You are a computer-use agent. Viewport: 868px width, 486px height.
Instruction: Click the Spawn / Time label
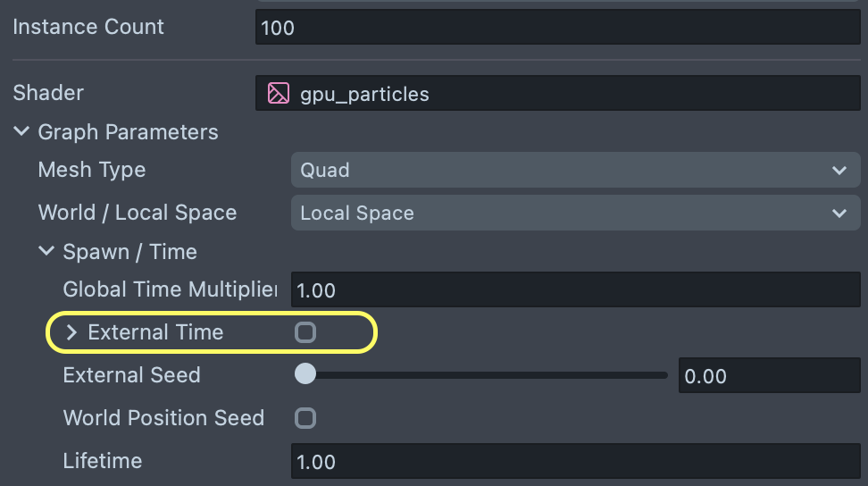(x=129, y=252)
